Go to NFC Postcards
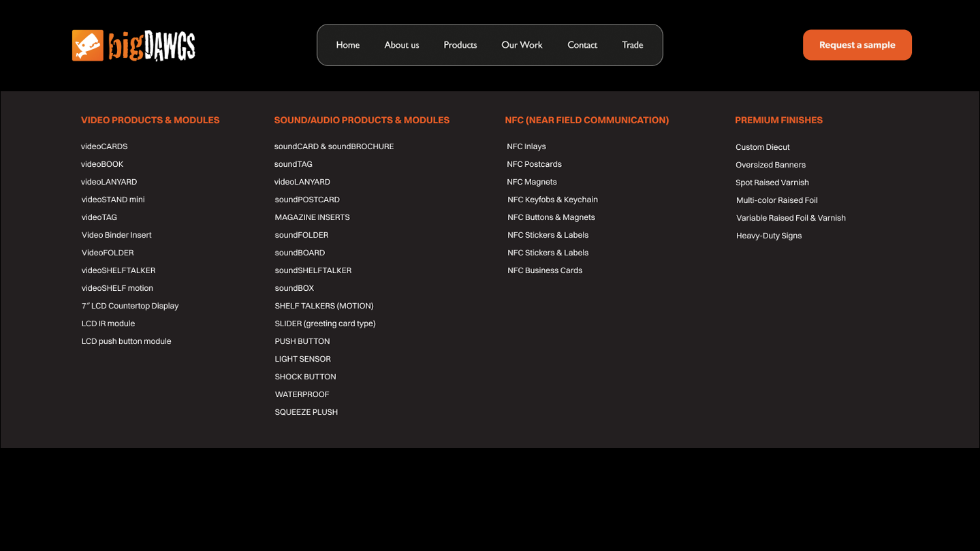The image size is (980, 551). (x=534, y=164)
